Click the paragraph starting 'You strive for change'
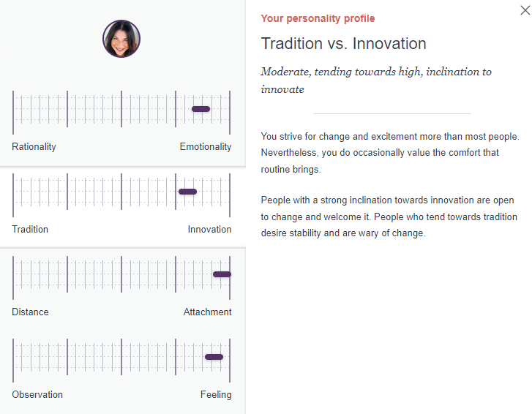Viewport: 532px width, 414px height. (x=390, y=153)
